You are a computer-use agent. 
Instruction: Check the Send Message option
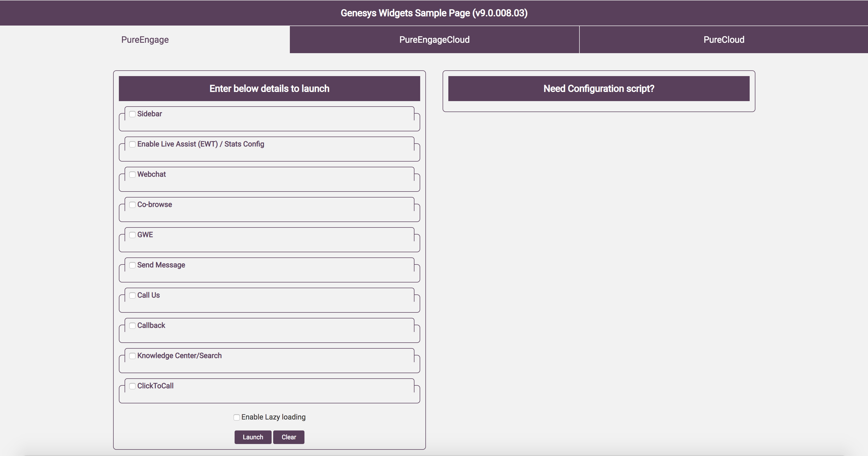pos(132,265)
